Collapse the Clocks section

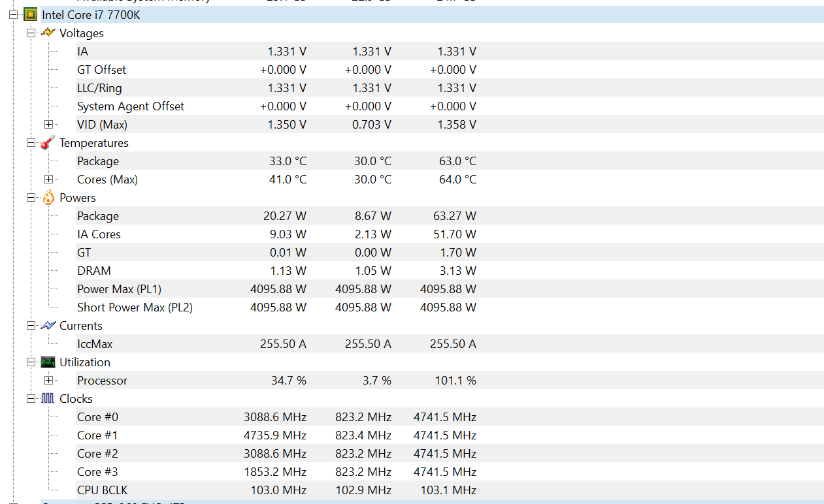point(31,398)
